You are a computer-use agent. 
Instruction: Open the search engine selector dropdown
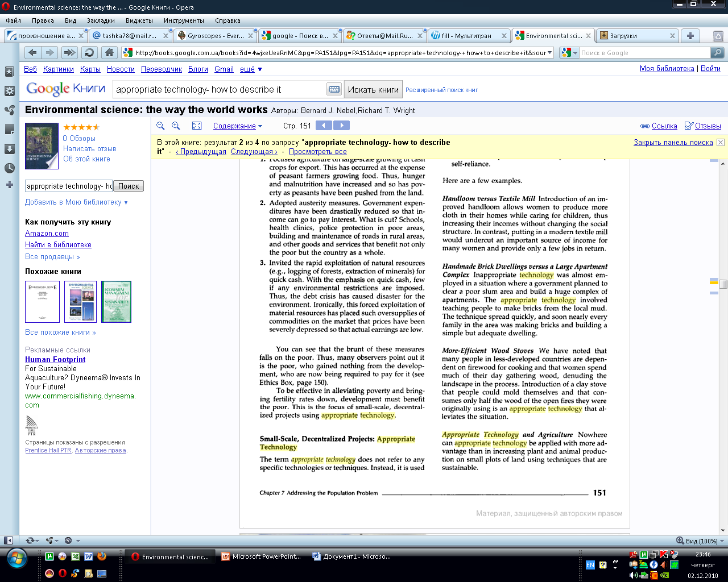[x=576, y=53]
